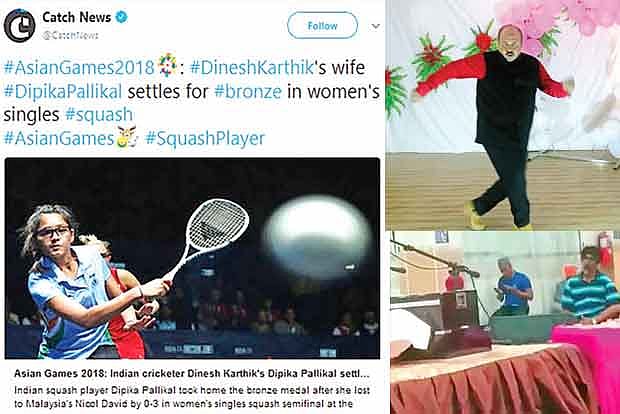620x414 pixels.
Task: Click the Follow button
Action: pyautogui.click(x=322, y=25)
